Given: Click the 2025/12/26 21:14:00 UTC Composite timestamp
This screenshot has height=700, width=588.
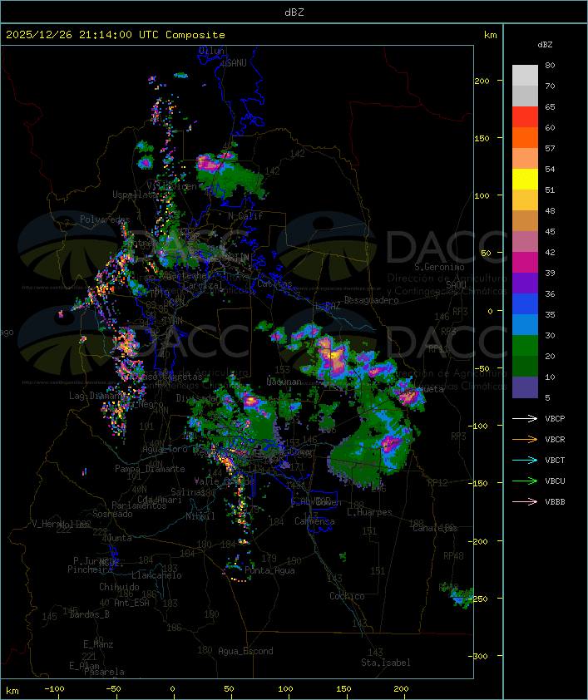Looking at the screenshot, I should click(116, 35).
